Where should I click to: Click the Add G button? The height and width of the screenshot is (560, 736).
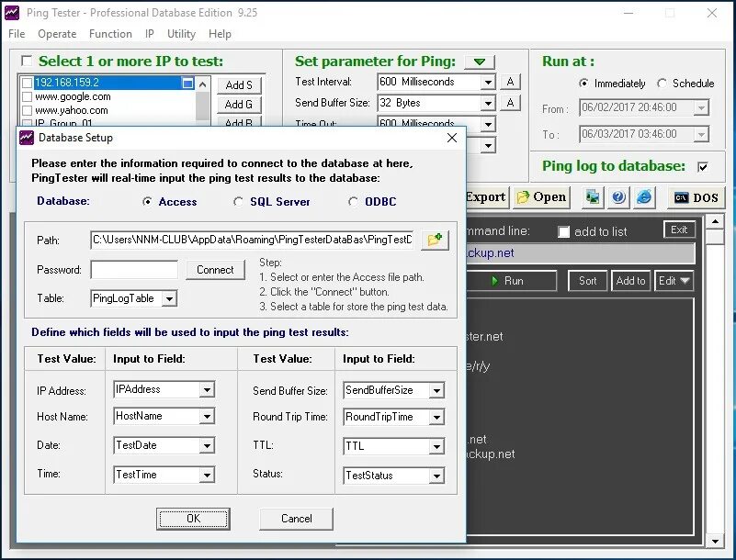point(239,105)
